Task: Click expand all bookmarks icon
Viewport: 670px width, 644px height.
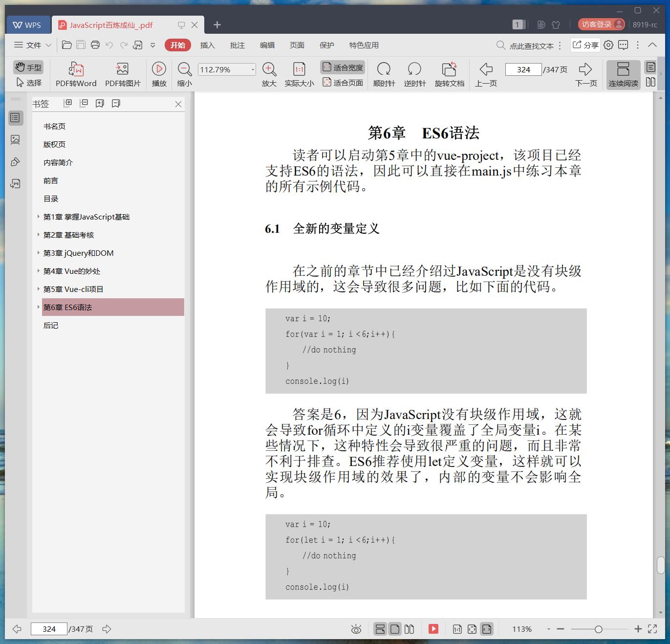Action: pyautogui.click(x=68, y=103)
